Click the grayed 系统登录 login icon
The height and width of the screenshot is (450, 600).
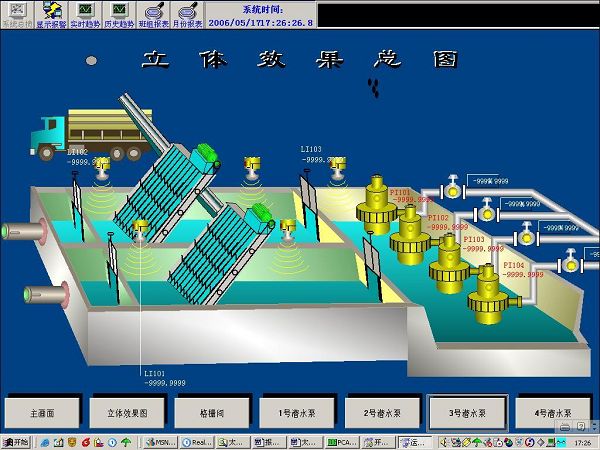17,14
